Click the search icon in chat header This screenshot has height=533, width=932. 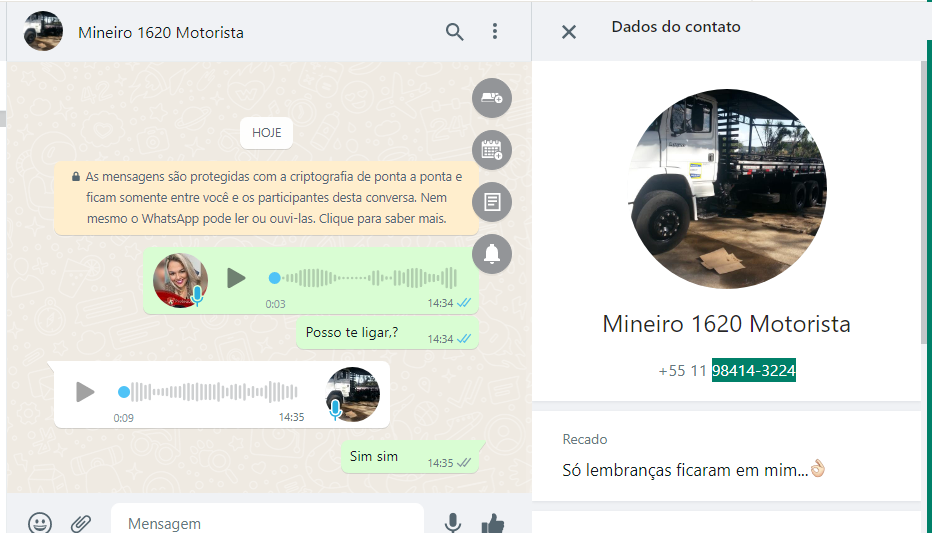point(454,32)
